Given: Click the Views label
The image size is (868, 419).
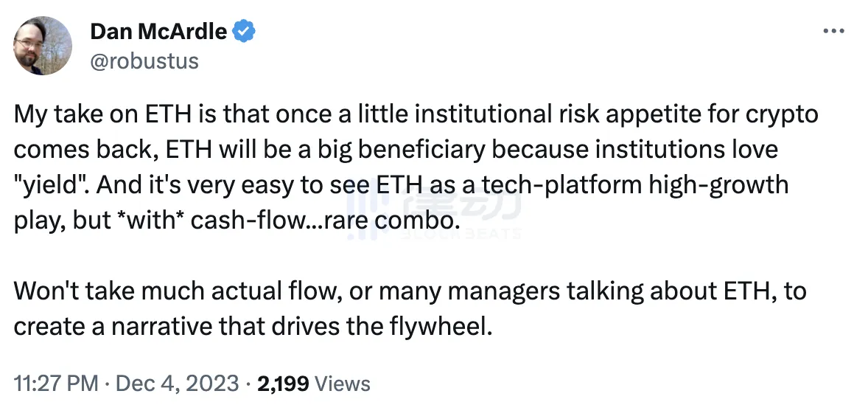Looking at the screenshot, I should 342,384.
